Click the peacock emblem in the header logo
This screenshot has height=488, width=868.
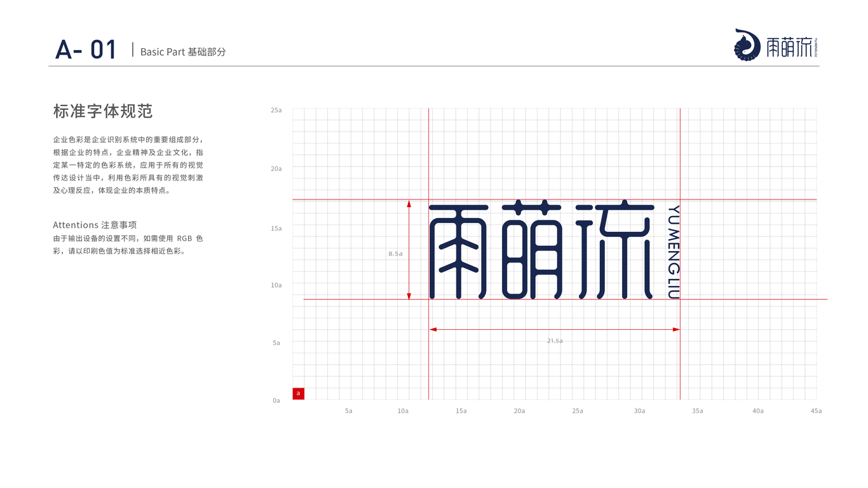pyautogui.click(x=747, y=44)
